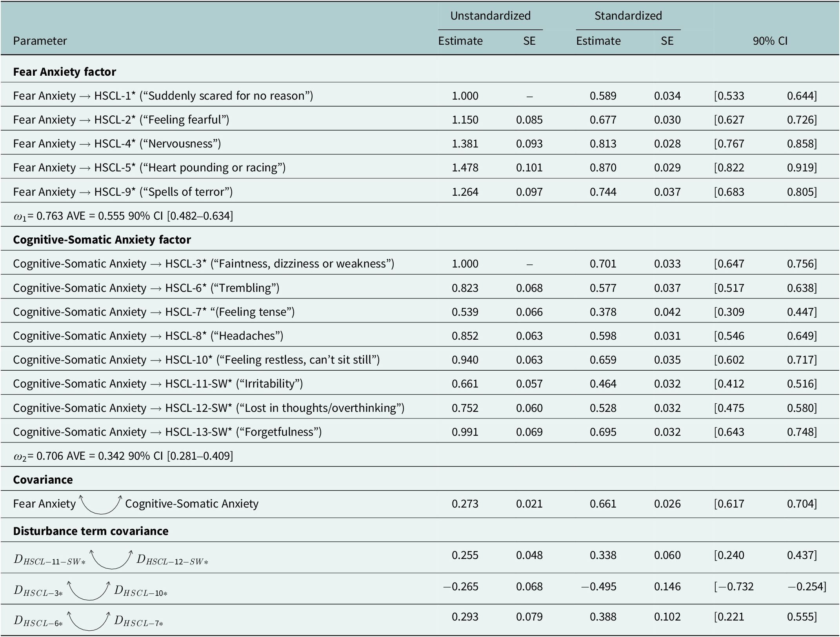Click the HSCL-11-SW 'Irritability' row label
This screenshot has height=637, width=840.
[x=158, y=384]
